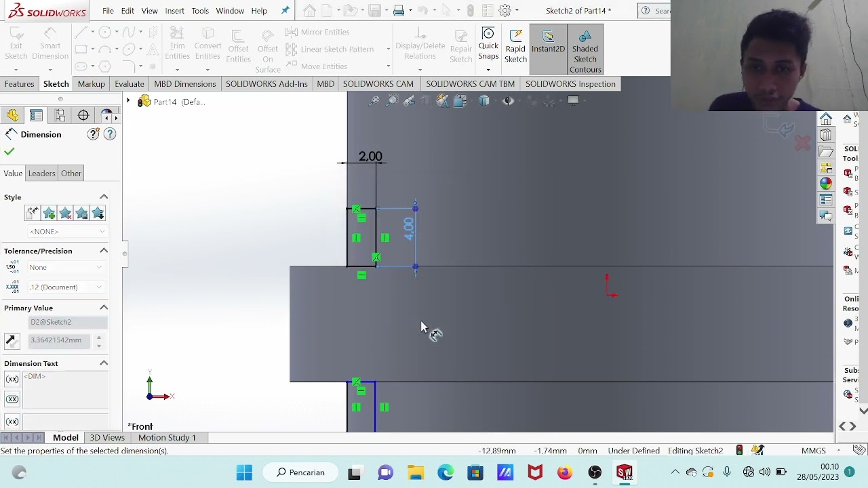The image size is (868, 488).
Task: Click the Convert Entities tool
Action: [208, 45]
